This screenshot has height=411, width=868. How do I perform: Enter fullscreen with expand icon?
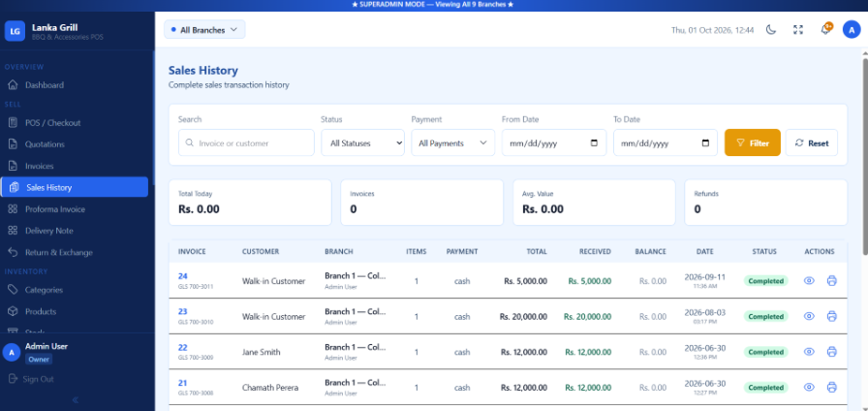tap(797, 30)
